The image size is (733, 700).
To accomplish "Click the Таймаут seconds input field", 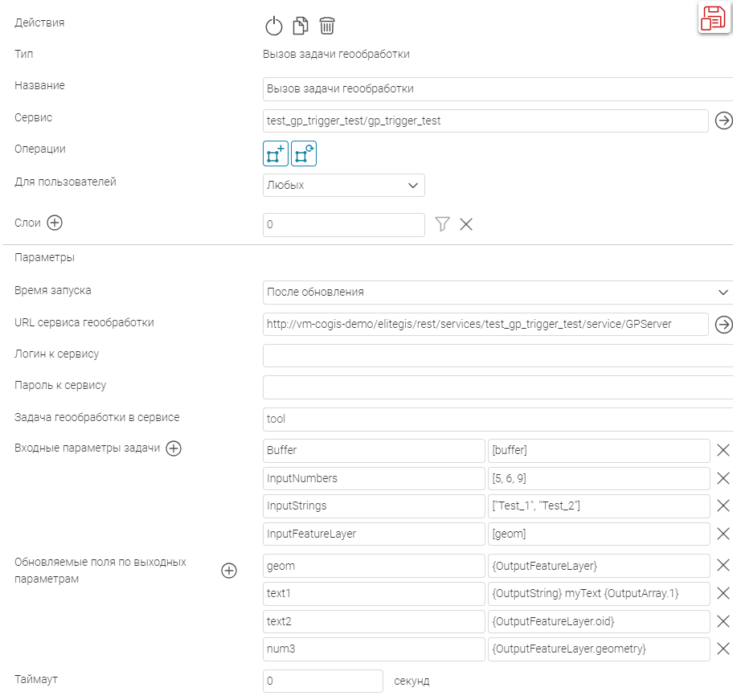I will pos(323,681).
